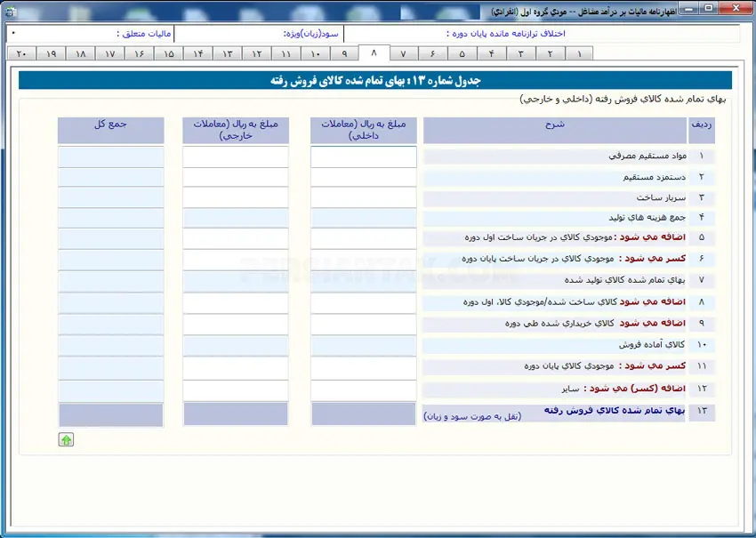Switch to tab 1
The height and width of the screenshot is (538, 756).
point(579,53)
